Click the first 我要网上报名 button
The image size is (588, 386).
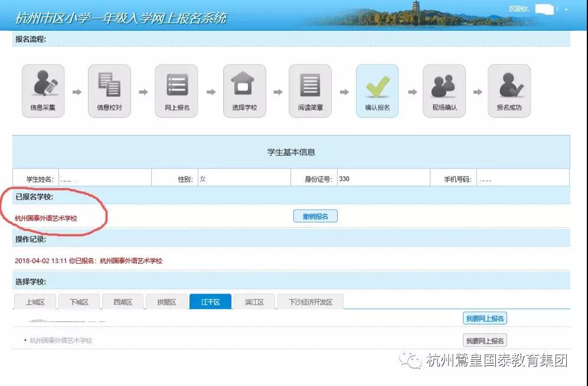click(x=485, y=319)
